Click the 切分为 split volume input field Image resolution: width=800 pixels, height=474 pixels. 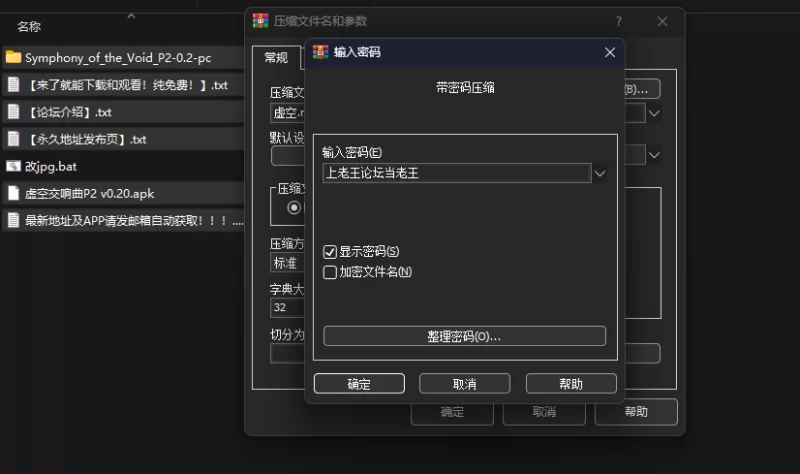287,354
